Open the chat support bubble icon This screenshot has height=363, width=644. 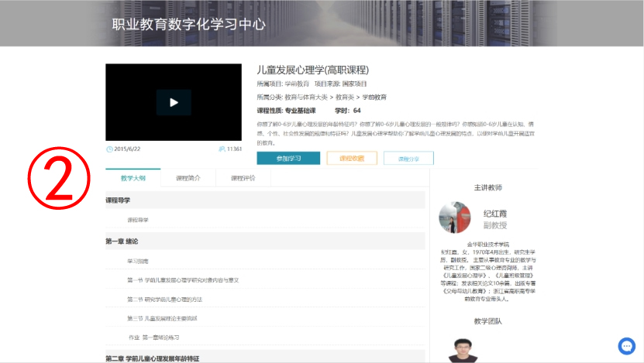[x=627, y=346]
